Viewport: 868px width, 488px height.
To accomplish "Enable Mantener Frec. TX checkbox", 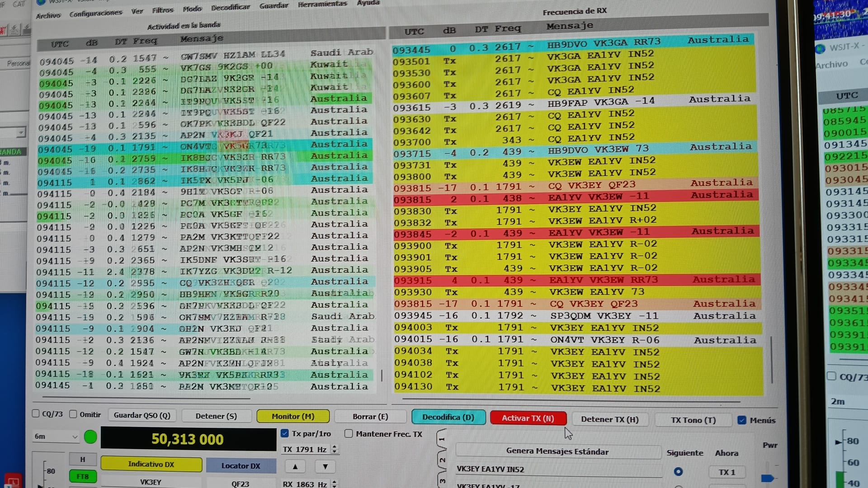I will (349, 434).
